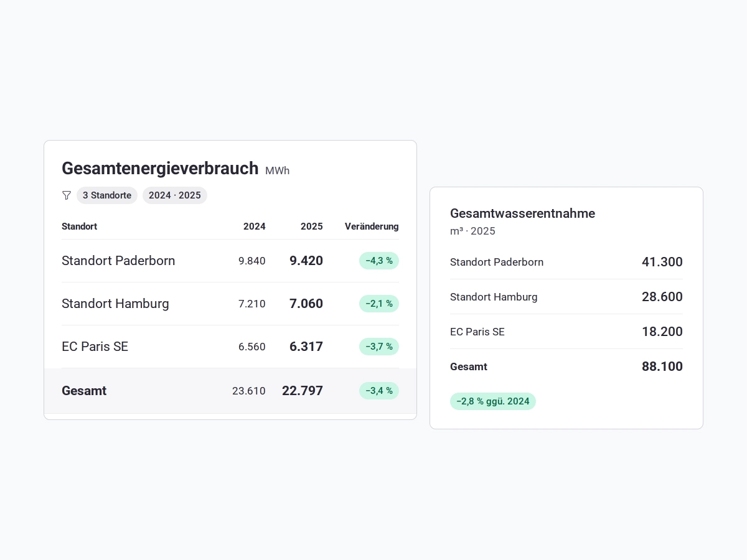Click the −3,4 % total change badge
The width and height of the screenshot is (747, 560).
pyautogui.click(x=379, y=391)
